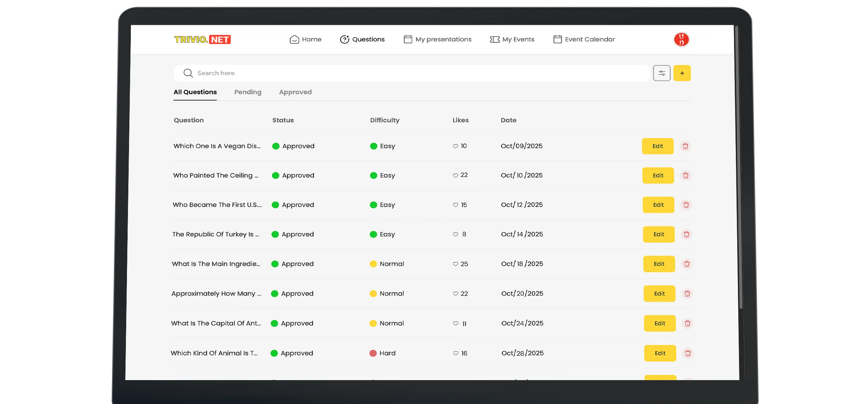The image size is (868, 404).
Task: Click the yellow plus add-question button
Action: pos(682,73)
